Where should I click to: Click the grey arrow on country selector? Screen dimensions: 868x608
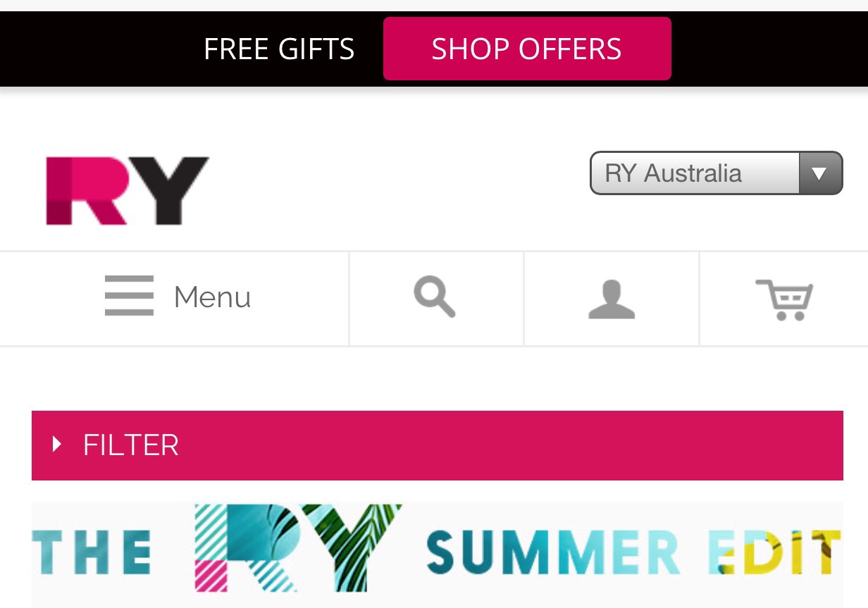pos(819,173)
